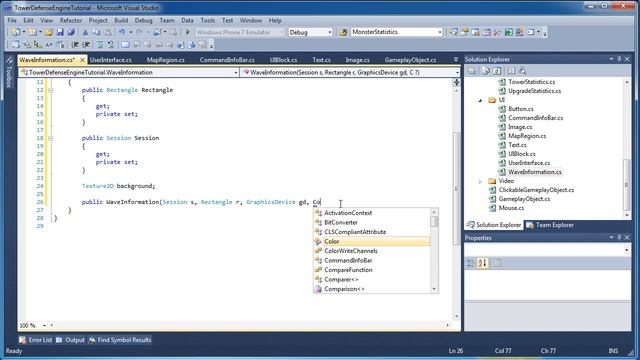Open the Output panel
The width and height of the screenshot is (640, 360).
(70, 340)
